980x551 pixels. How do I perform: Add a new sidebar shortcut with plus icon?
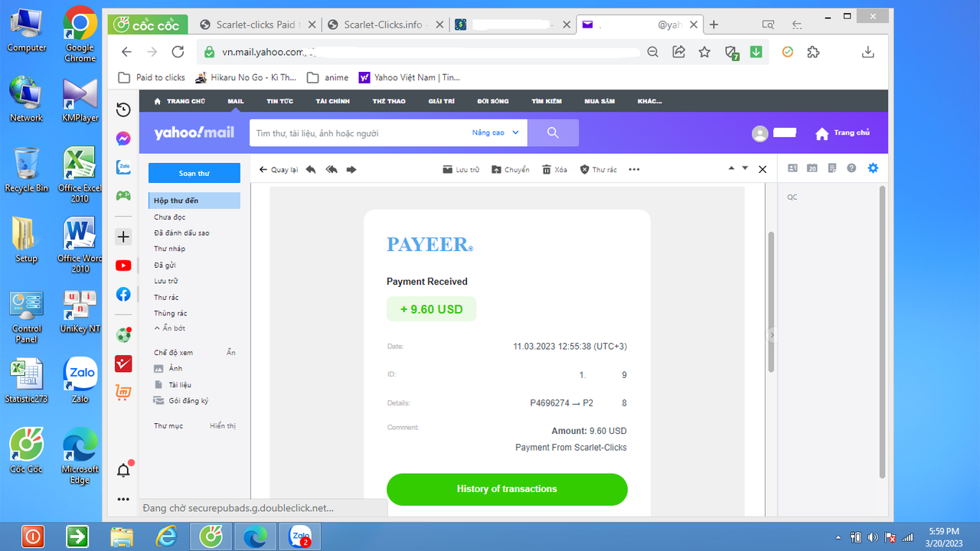[x=123, y=237]
